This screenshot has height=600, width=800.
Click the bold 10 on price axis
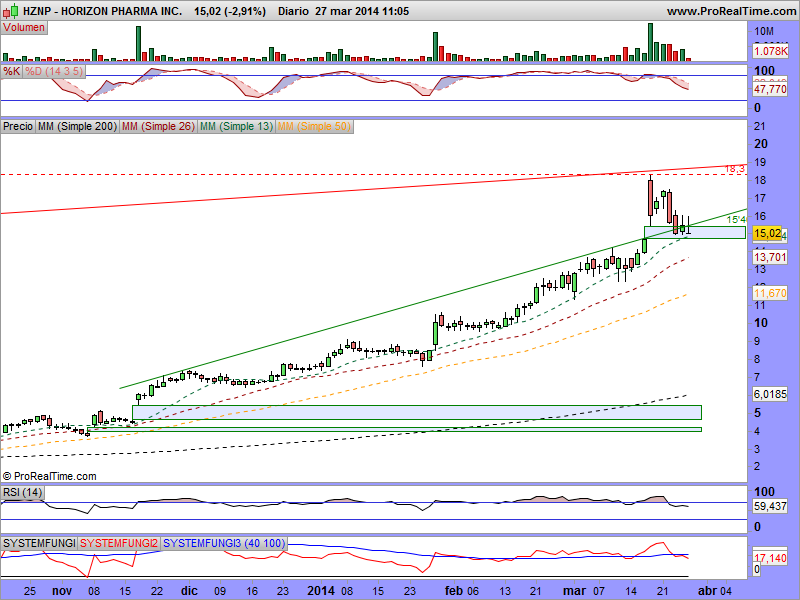coord(761,323)
